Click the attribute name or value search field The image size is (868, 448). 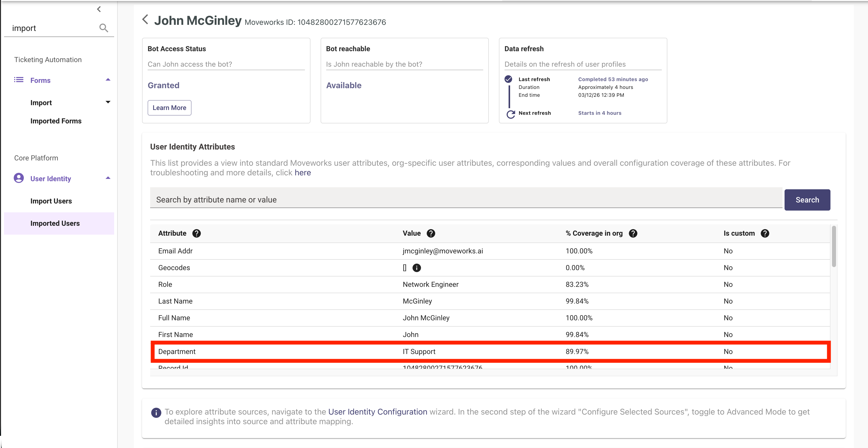click(466, 199)
